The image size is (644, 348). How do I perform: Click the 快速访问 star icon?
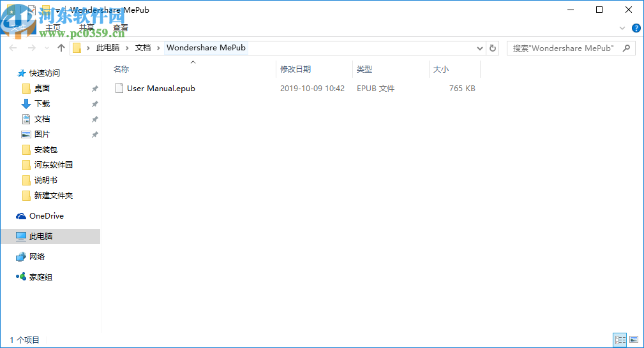click(22, 73)
